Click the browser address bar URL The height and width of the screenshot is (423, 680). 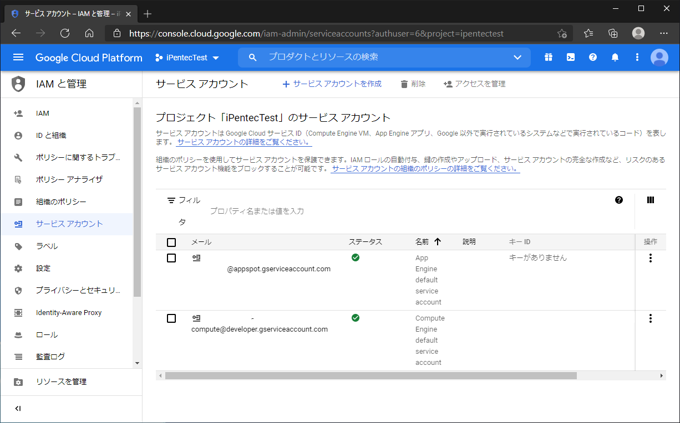pyautogui.click(x=316, y=33)
